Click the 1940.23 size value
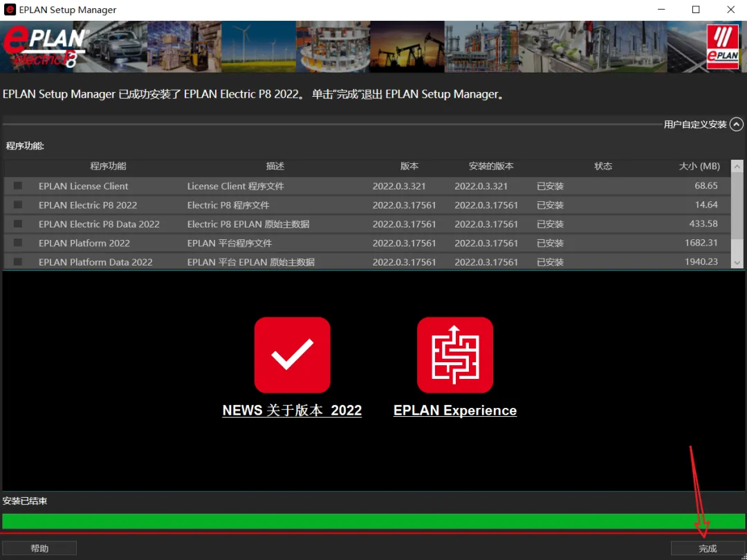Viewport: 747px width, 560px height. 701,262
